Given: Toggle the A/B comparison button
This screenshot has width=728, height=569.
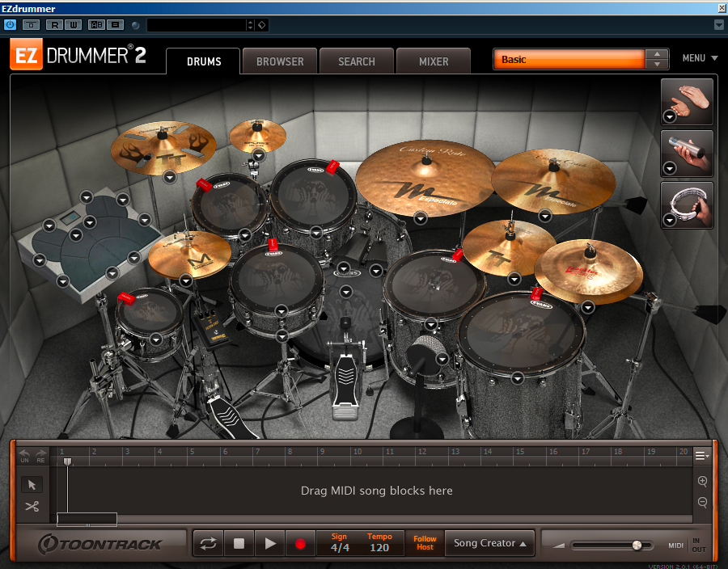Looking at the screenshot, I should point(96,25).
